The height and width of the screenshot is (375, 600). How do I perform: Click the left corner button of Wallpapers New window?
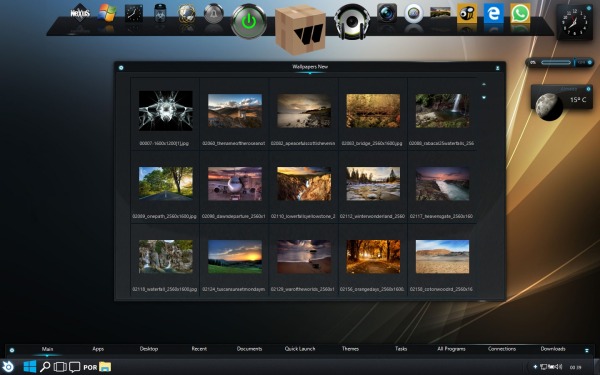(121, 68)
